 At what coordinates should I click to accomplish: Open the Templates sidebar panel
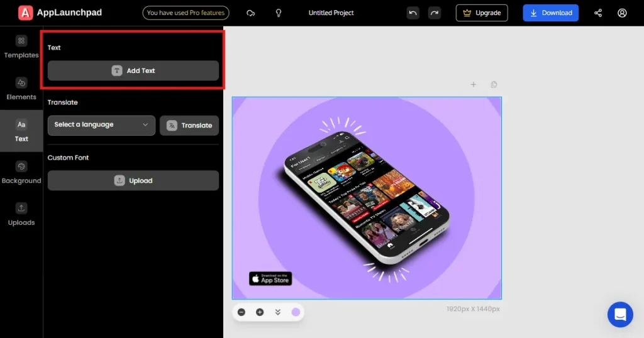tap(21, 47)
